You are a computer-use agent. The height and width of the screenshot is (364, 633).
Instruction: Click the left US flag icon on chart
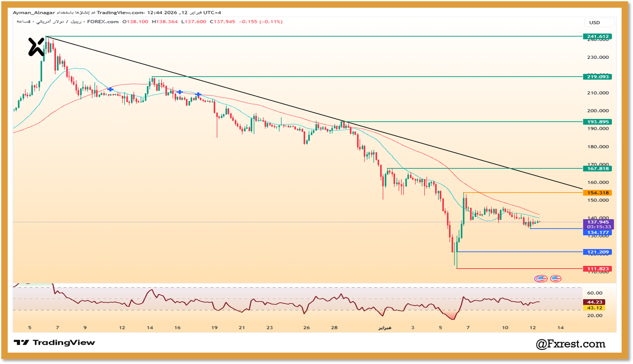[542, 278]
